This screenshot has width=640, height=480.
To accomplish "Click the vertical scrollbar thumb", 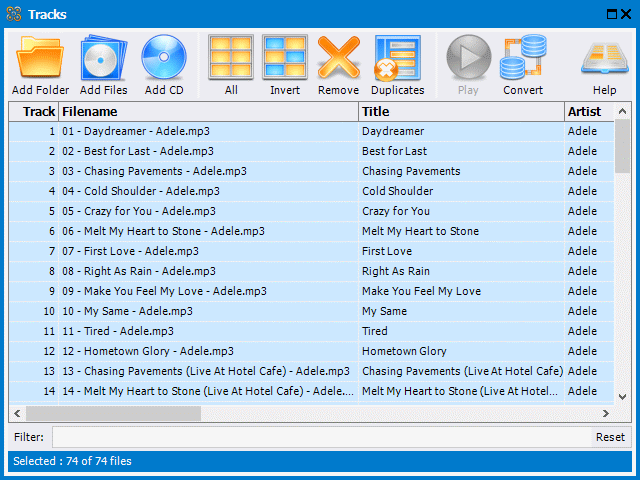I will point(622,146).
